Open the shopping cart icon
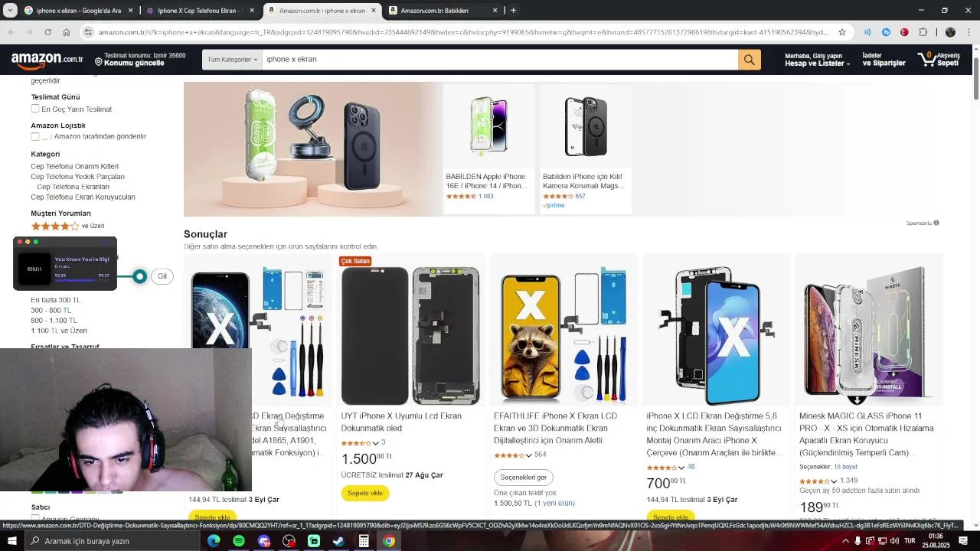 pyautogui.click(x=938, y=59)
